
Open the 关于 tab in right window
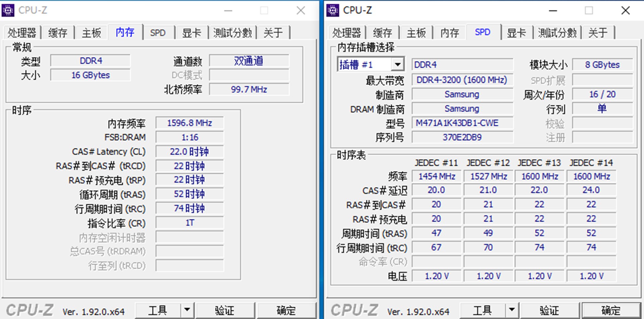pos(598,33)
